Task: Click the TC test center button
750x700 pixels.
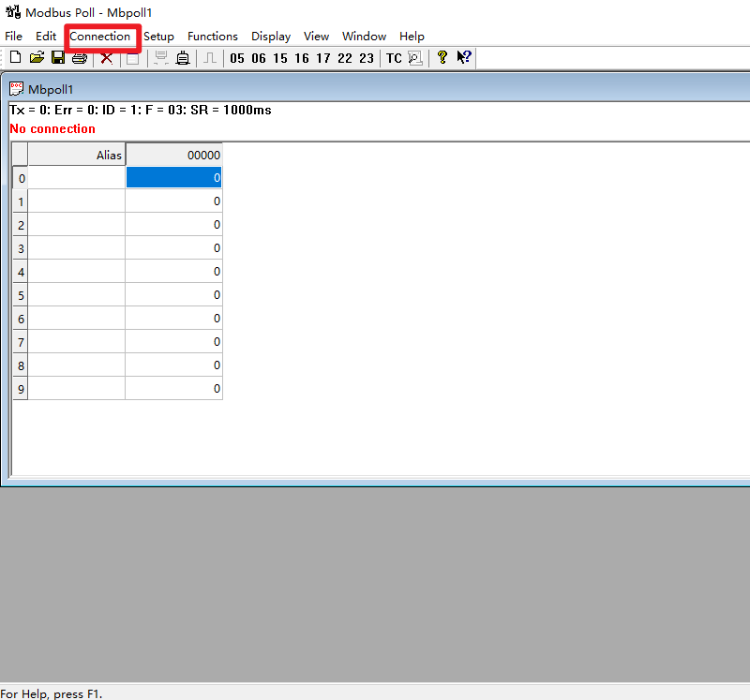Action: [x=394, y=58]
